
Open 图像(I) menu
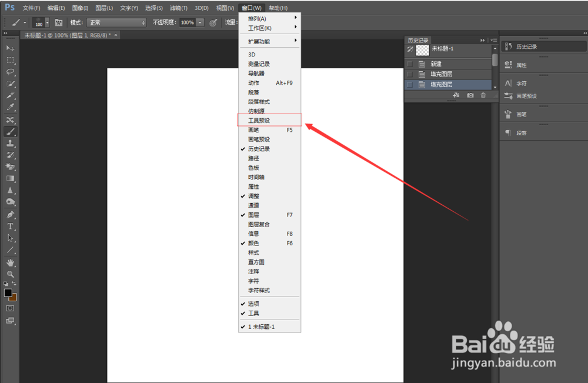coord(80,8)
